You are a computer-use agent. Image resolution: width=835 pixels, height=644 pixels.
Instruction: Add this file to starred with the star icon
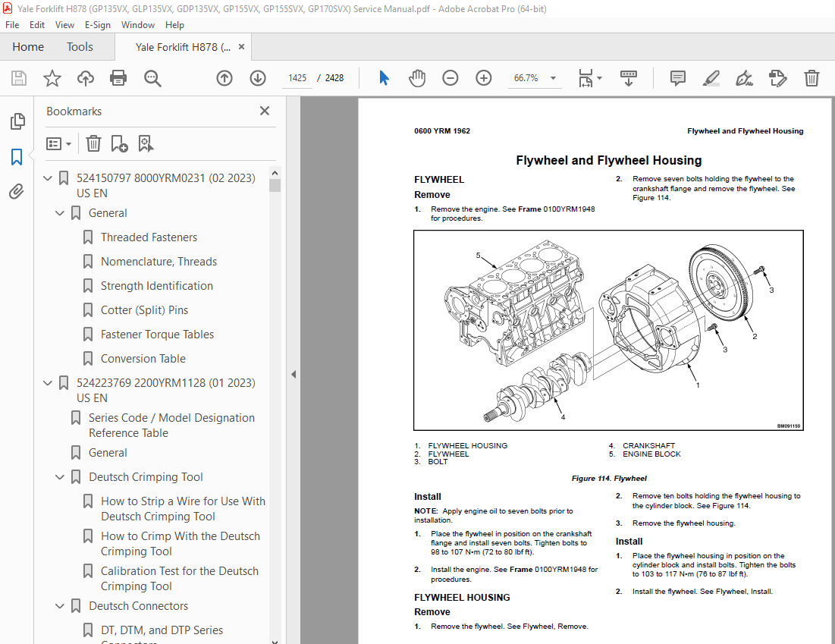coord(52,78)
